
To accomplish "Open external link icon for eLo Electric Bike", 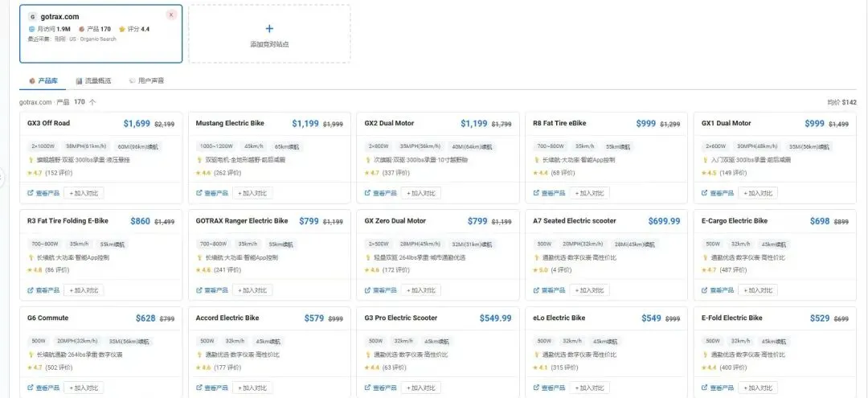I will click(536, 388).
